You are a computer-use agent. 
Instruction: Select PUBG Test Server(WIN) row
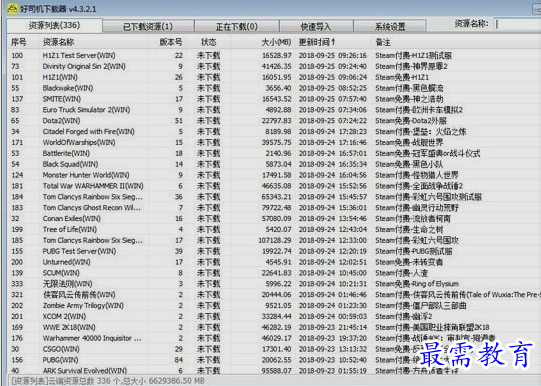click(274, 251)
